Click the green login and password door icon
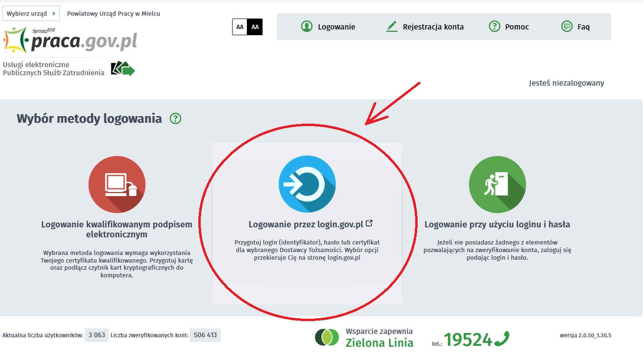The width and height of the screenshot is (644, 352). 498,184
